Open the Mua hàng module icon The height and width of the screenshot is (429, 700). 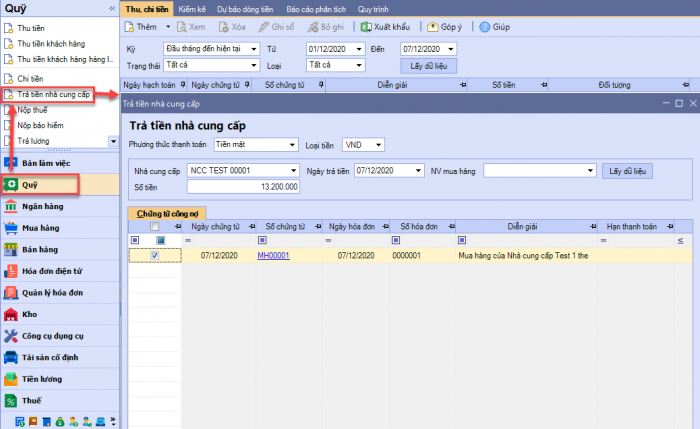click(11, 227)
